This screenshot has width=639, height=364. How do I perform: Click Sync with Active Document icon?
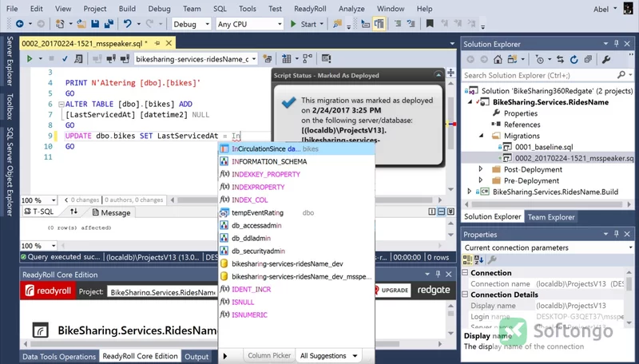(561, 59)
